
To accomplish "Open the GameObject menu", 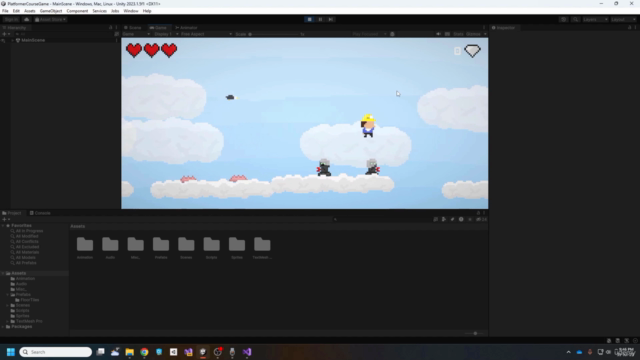I will click(x=51, y=11).
